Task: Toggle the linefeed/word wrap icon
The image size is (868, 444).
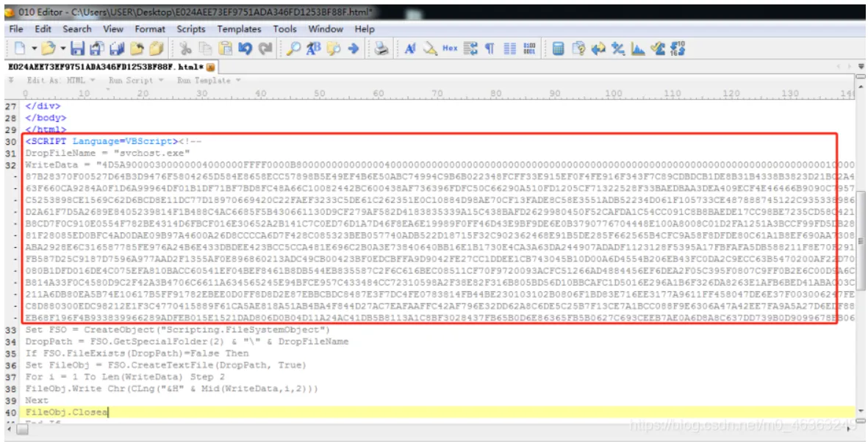Action: (x=470, y=49)
